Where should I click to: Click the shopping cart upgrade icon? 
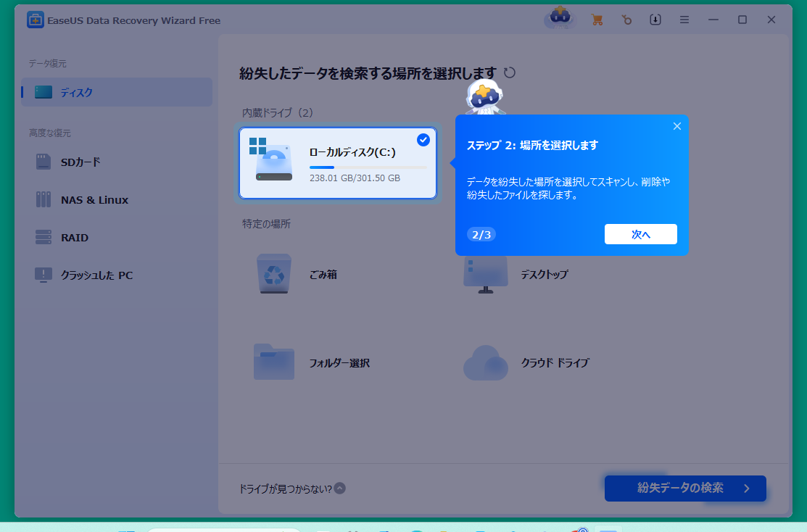point(597,20)
